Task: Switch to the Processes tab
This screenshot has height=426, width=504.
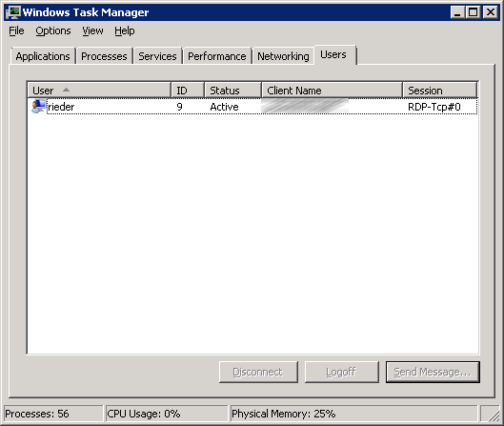Action: (104, 56)
